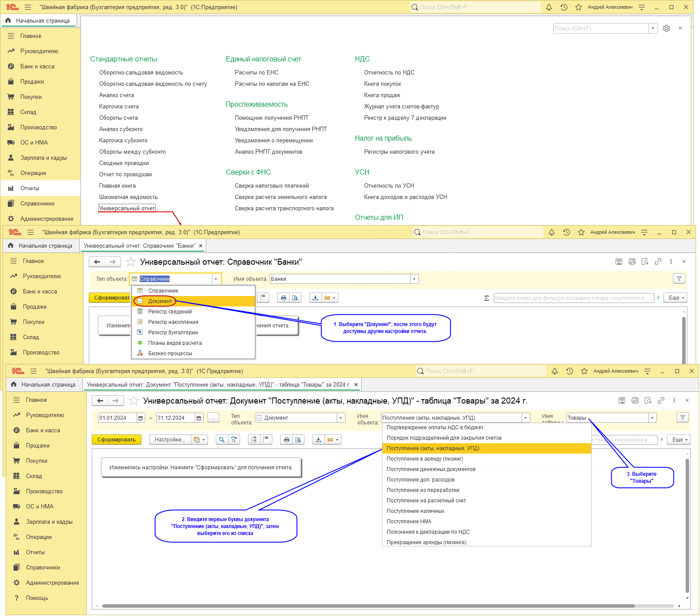Open report variant dropdown next to Настройки
Viewport: 700px width, 616px height.
click(x=199, y=440)
